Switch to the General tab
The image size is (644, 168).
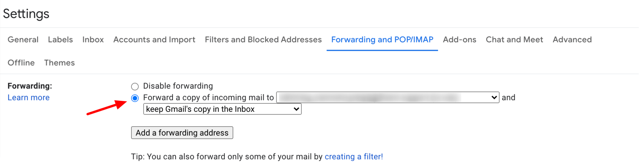click(23, 40)
